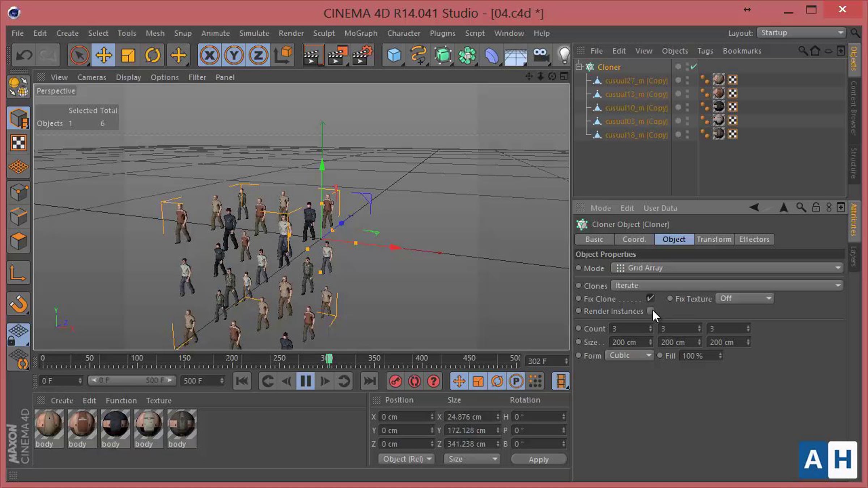Screen dimensions: 868x488
Task: Add a Cube primitive object
Action: 394,55
